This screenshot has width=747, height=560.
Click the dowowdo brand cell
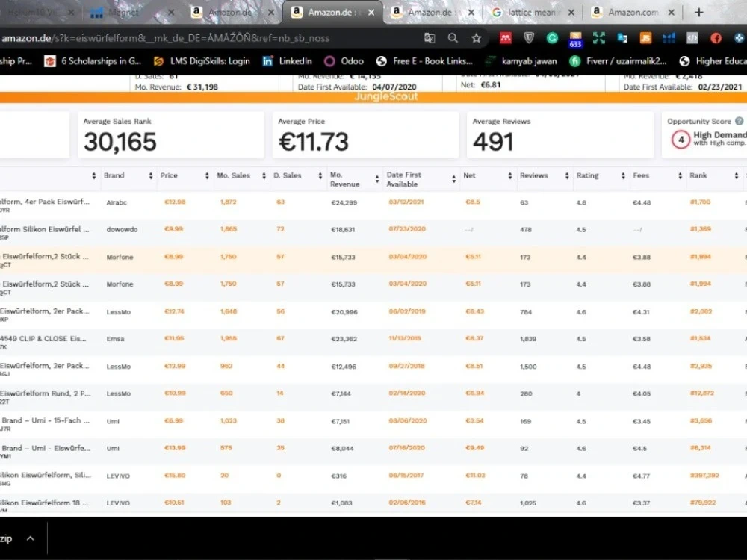point(122,229)
